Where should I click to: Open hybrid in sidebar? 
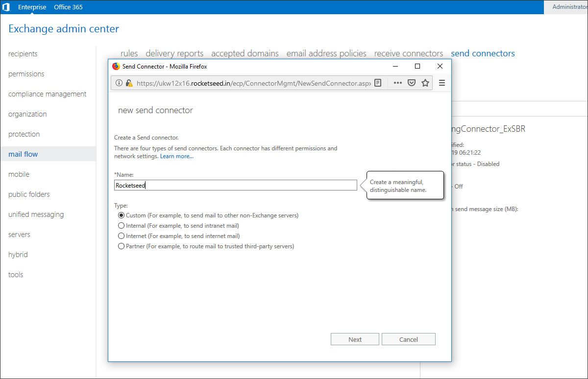18,255
